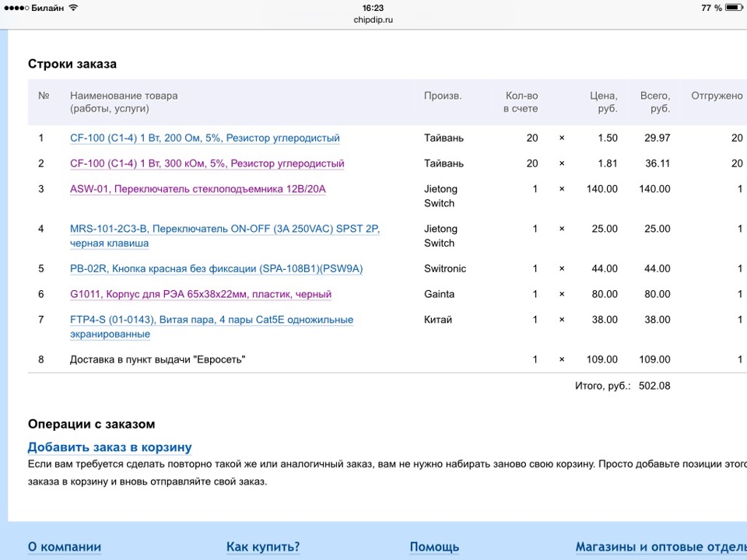Viewport: 747px width, 560px height.
Task: Click the Gainta manufacturer cell
Action: click(439, 294)
